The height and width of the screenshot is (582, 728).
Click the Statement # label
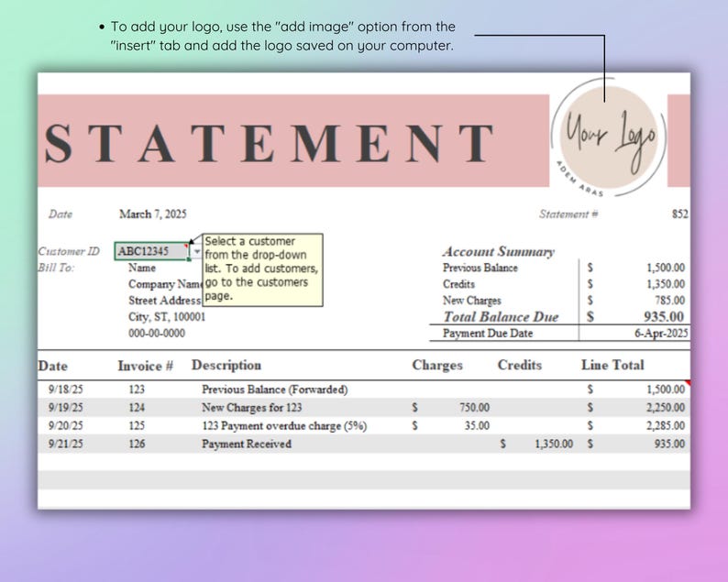click(x=568, y=214)
